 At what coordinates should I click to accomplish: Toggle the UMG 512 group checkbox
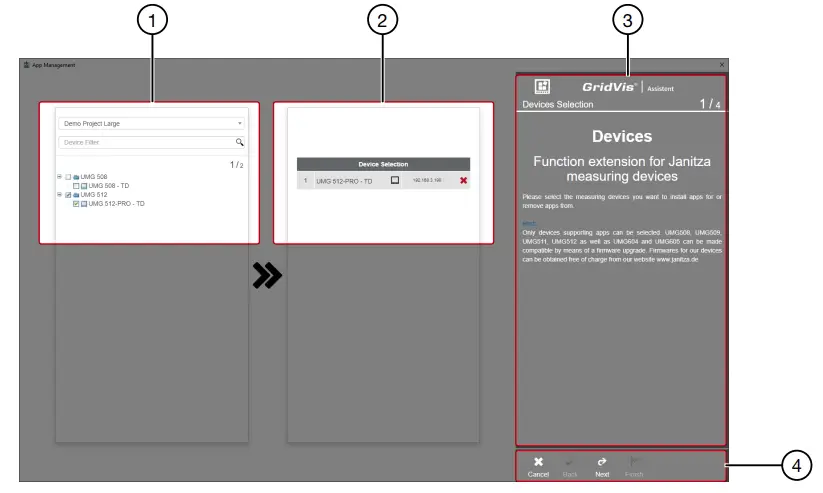point(68,195)
